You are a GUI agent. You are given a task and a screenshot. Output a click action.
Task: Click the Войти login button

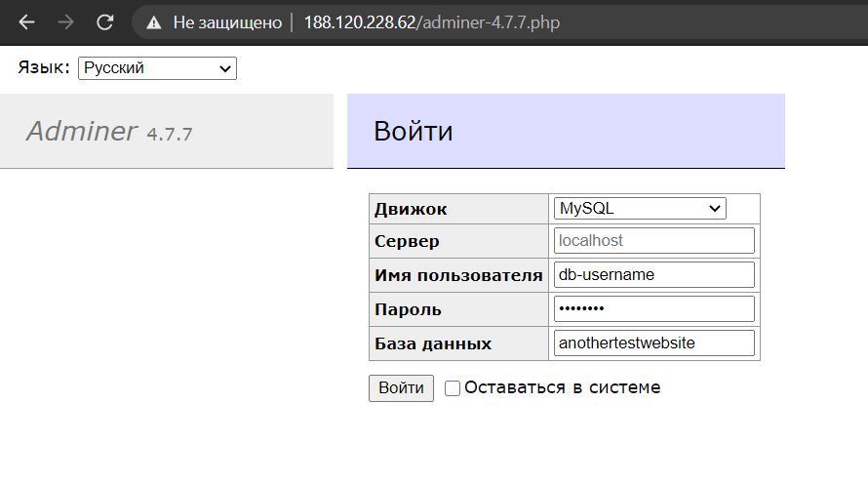(402, 387)
